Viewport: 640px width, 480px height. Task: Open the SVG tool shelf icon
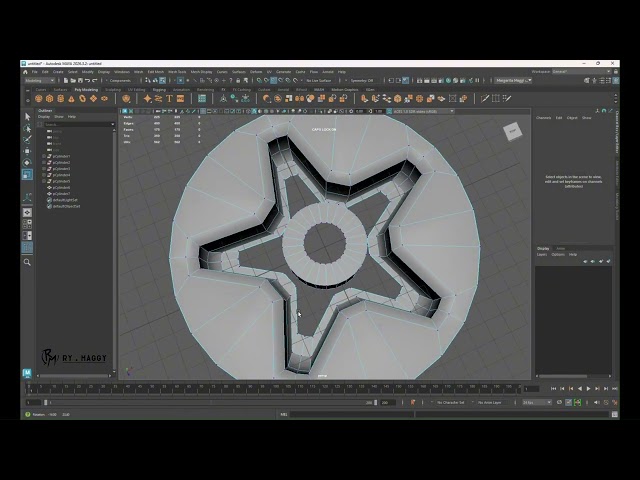(x=180, y=98)
